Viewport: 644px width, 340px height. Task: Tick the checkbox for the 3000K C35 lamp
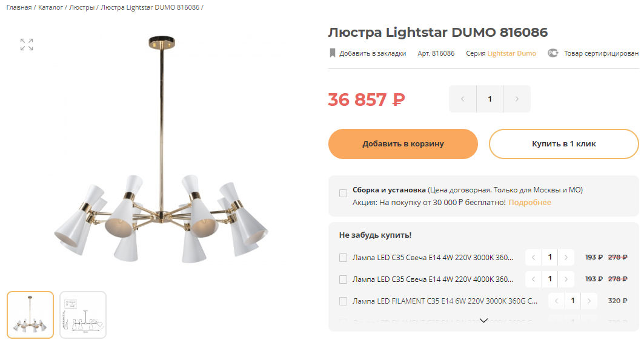tap(343, 258)
